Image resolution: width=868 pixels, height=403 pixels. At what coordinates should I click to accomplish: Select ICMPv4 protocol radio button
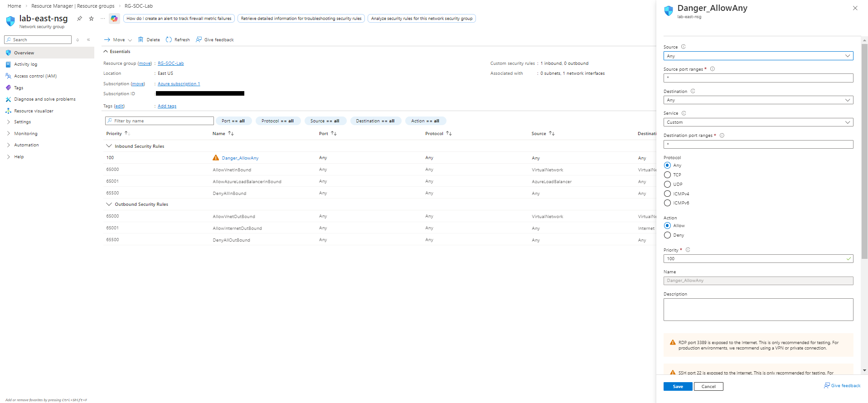click(667, 194)
